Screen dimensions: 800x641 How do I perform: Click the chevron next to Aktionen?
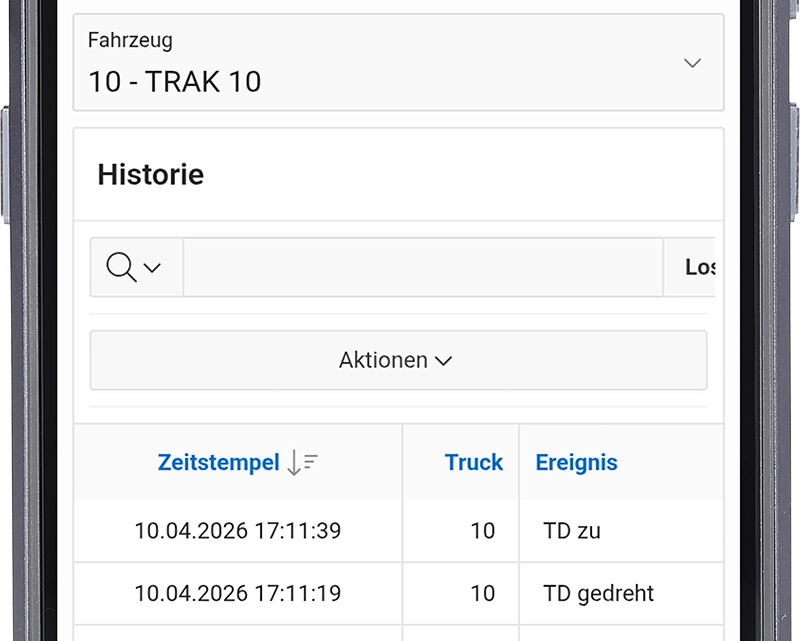(443, 361)
